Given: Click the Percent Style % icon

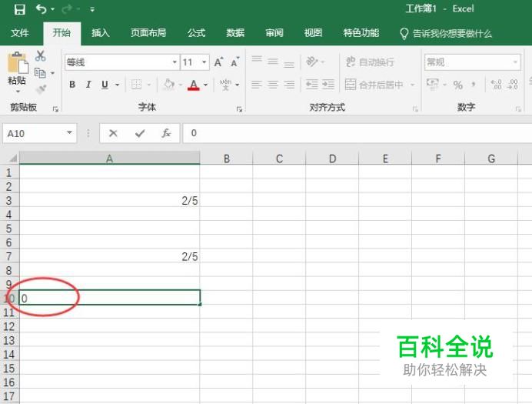Looking at the screenshot, I should point(458,85).
